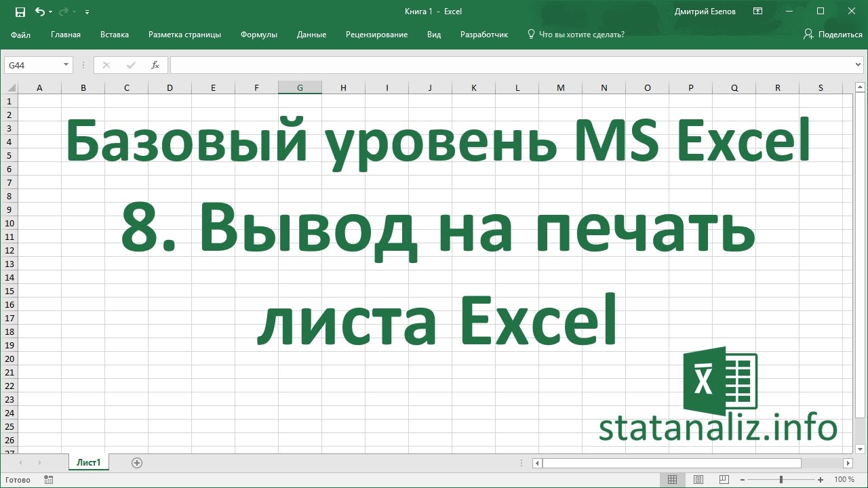This screenshot has height=488, width=868.
Task: Click vertical scrollbar up arrow
Action: pyautogui.click(x=860, y=88)
